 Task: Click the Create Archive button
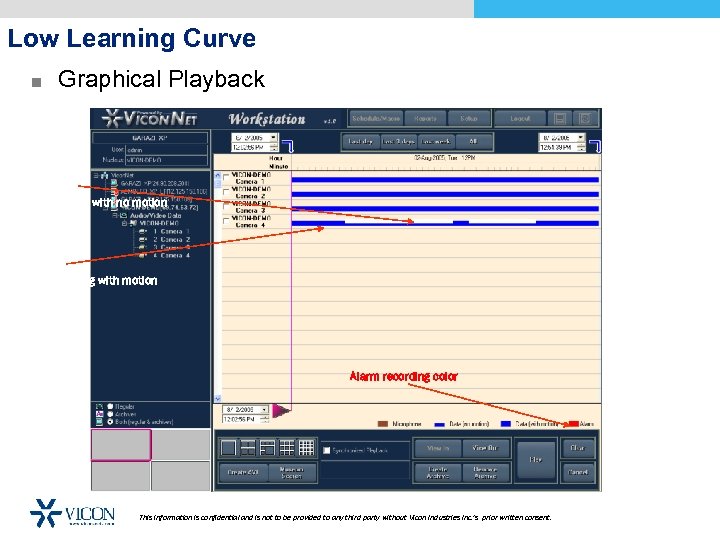(x=438, y=472)
